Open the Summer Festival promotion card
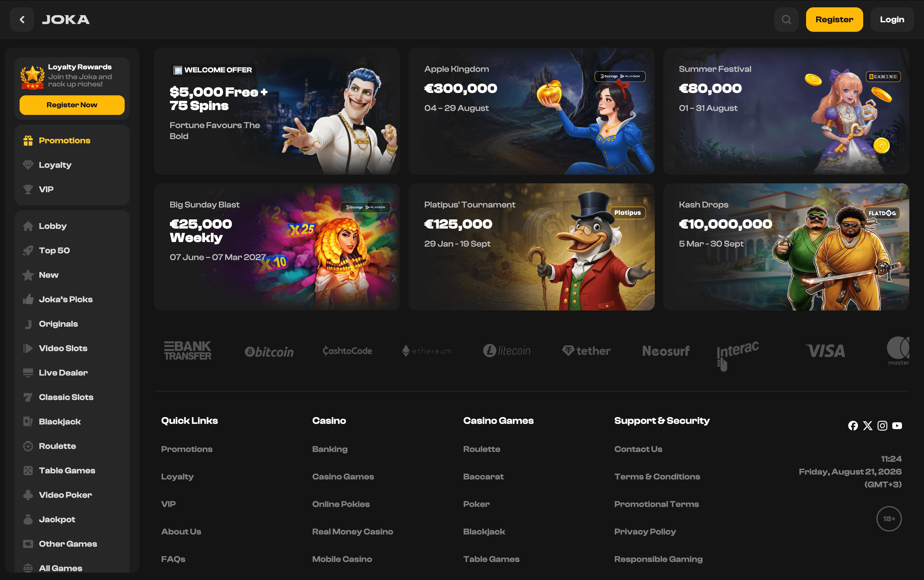 (786, 111)
